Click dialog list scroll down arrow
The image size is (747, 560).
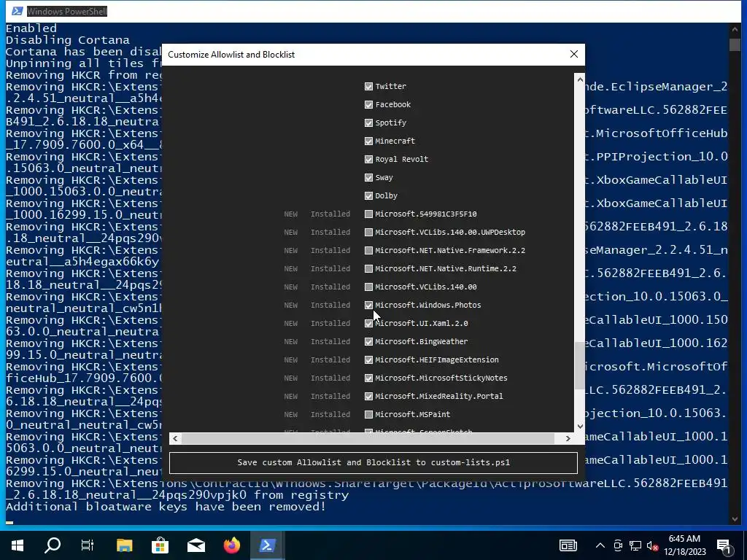[x=580, y=426]
